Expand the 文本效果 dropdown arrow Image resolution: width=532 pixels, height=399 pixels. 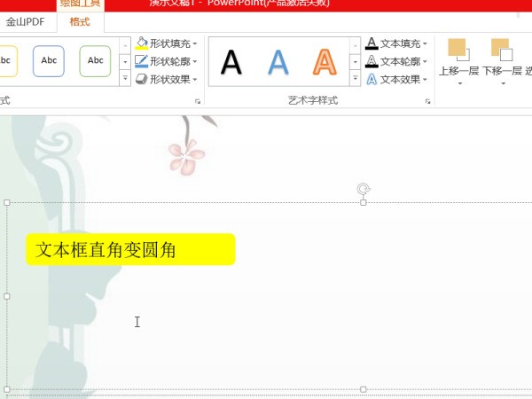(x=426, y=80)
